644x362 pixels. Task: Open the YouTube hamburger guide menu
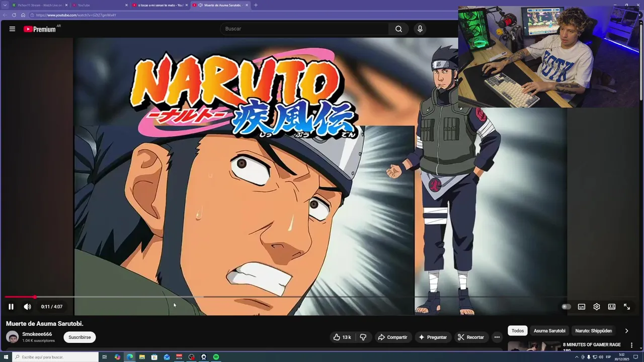[12, 29]
